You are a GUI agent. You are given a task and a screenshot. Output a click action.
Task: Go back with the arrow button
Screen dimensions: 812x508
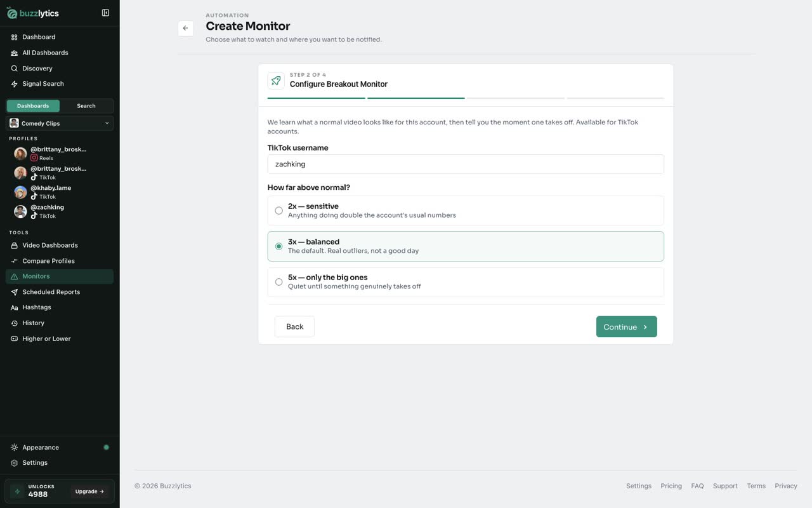(x=185, y=28)
